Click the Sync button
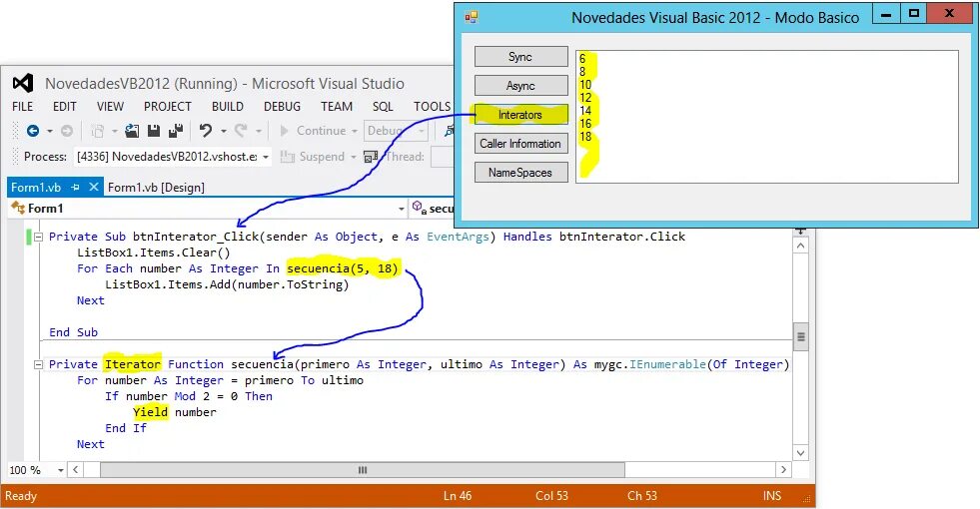This screenshot has height=509, width=980. point(520,56)
